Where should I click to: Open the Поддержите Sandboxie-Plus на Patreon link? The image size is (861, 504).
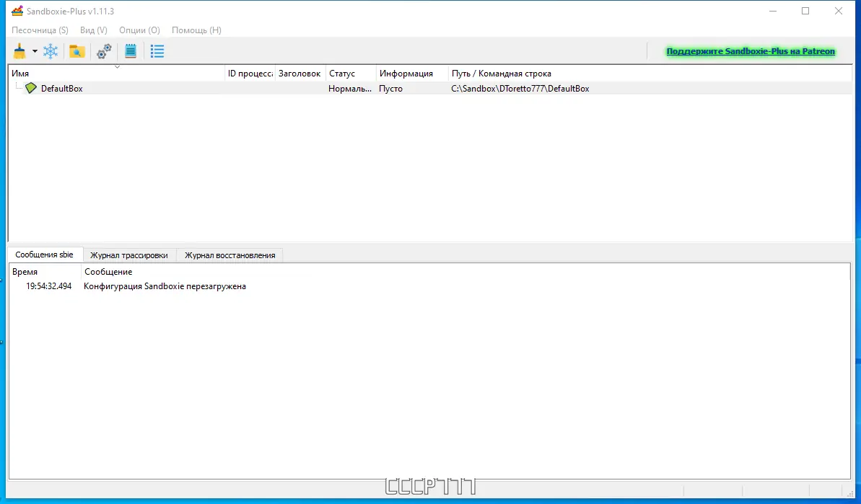[x=751, y=51]
